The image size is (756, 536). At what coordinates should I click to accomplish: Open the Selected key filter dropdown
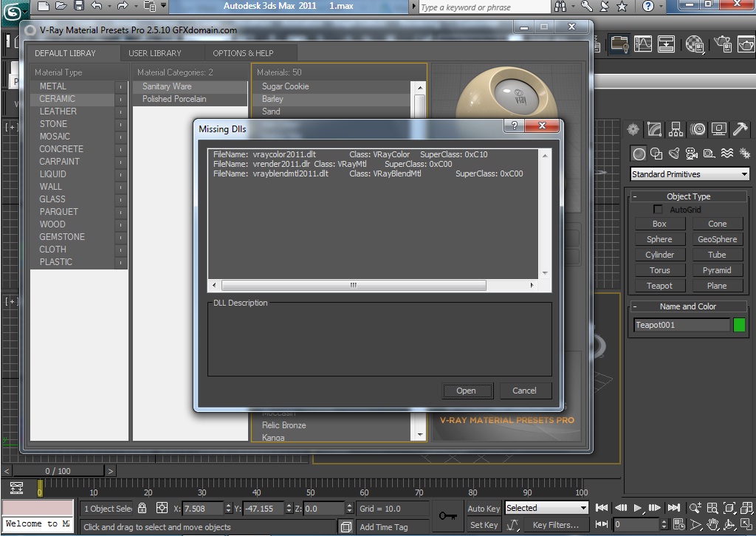(x=547, y=507)
